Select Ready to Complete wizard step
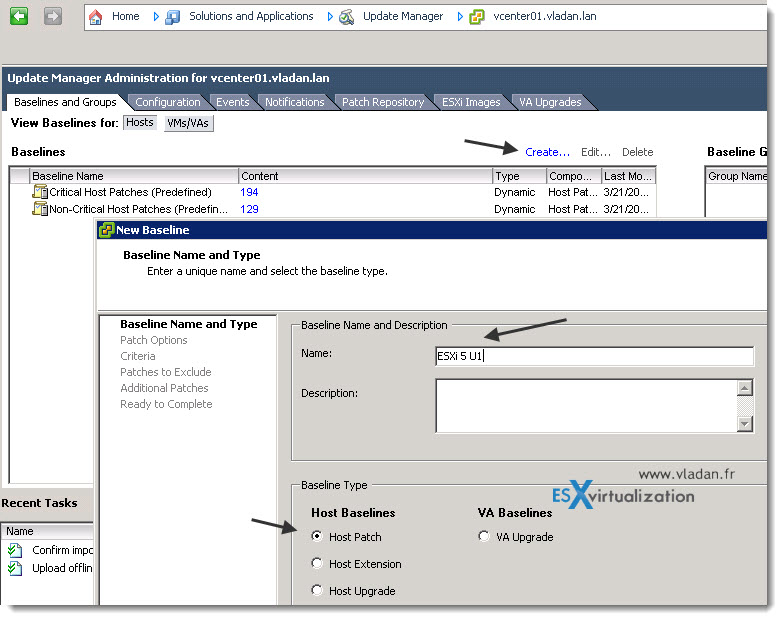 pyautogui.click(x=166, y=404)
